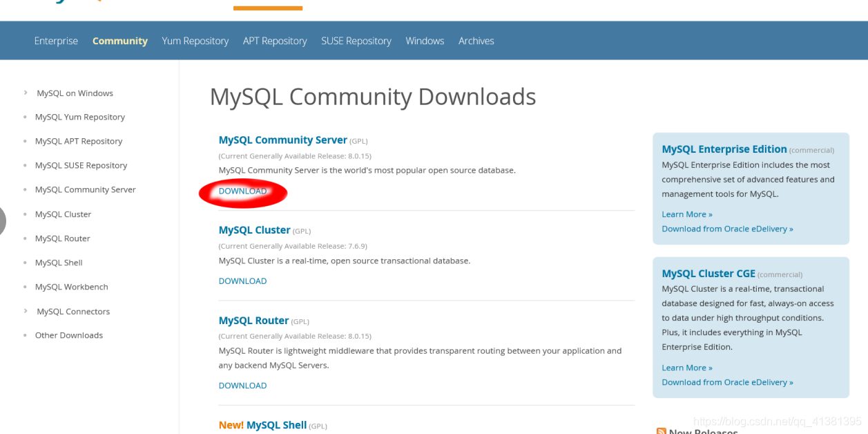The height and width of the screenshot is (434, 868).
Task: Click the 7.6.9 release text under MySQL Cluster
Action: pos(293,246)
